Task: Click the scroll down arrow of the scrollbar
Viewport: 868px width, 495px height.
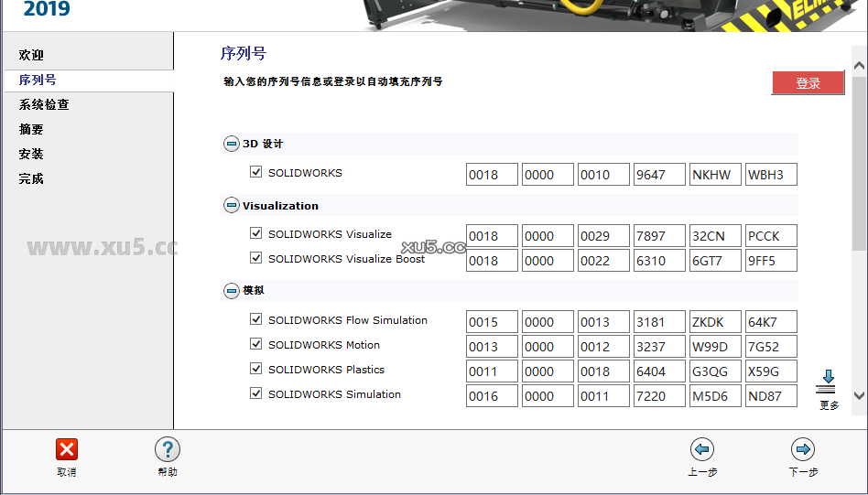Action: 859,395
